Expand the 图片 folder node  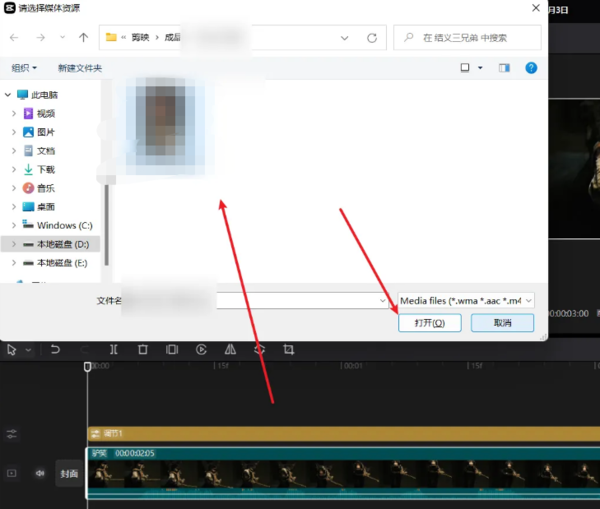click(x=14, y=132)
